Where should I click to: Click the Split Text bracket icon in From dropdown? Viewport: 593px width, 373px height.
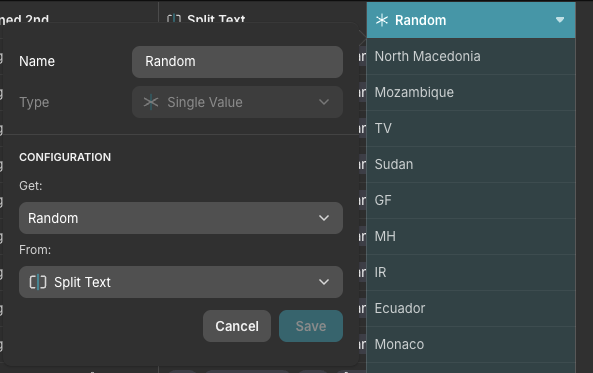tap(38, 282)
